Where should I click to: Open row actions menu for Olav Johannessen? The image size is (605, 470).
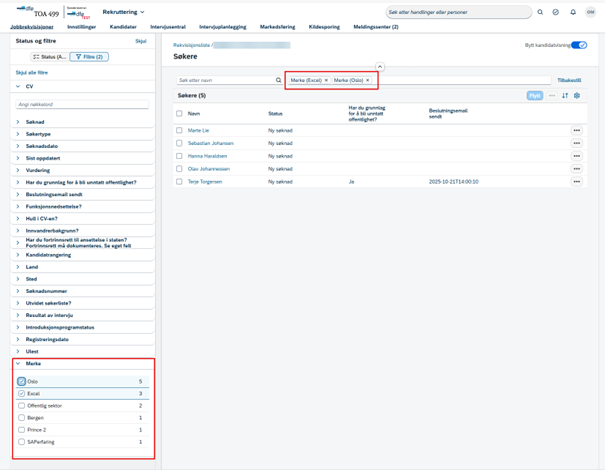[x=576, y=169]
